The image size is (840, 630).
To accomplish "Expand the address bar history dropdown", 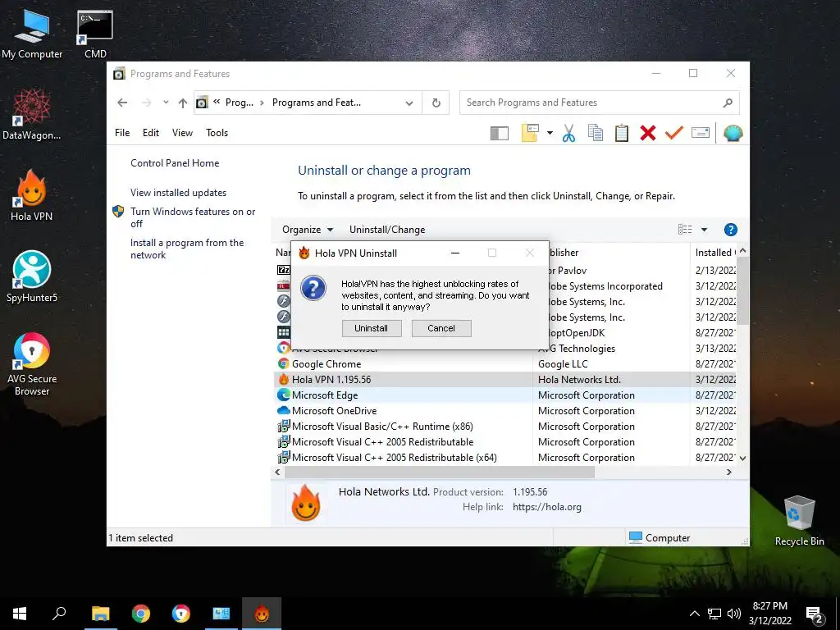I will pos(409,103).
